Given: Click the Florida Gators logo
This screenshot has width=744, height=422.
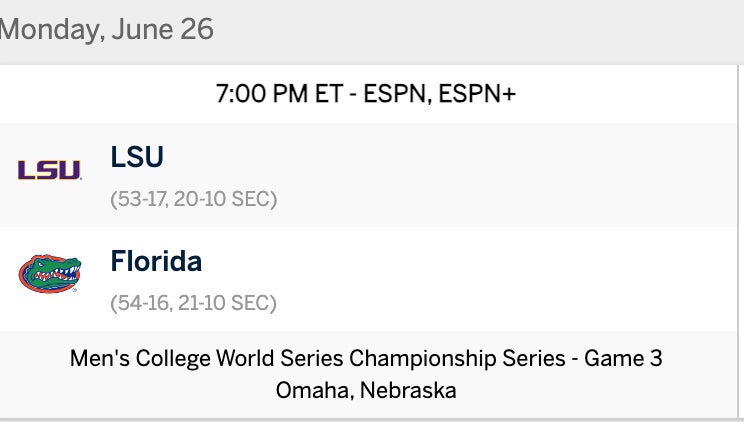Looking at the screenshot, I should (x=49, y=274).
